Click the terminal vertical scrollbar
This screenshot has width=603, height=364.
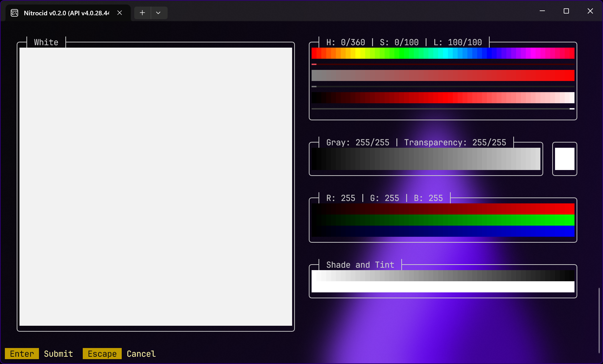pos(599,320)
